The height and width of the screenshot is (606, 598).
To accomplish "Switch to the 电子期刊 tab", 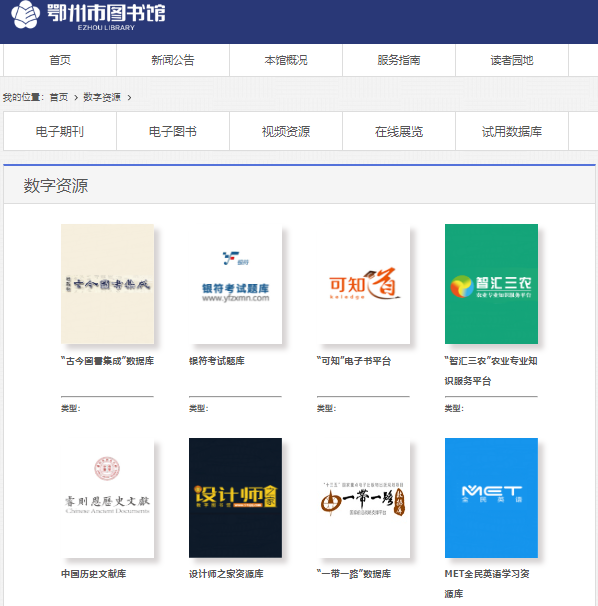I will 60,131.
